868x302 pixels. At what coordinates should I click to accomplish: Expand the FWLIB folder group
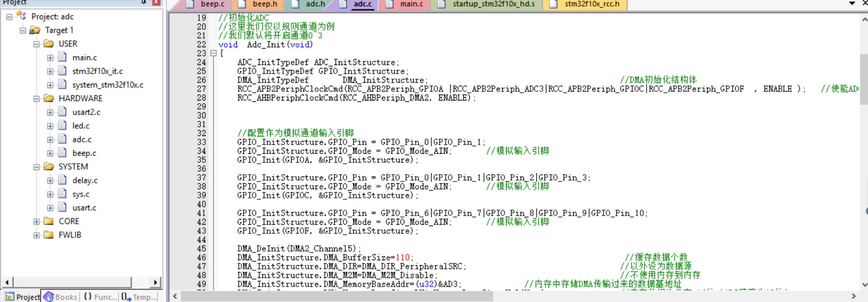point(36,235)
